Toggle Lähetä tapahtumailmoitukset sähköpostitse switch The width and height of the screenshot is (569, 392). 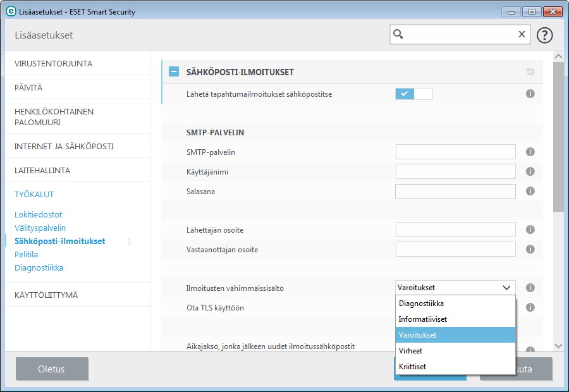pyautogui.click(x=414, y=94)
